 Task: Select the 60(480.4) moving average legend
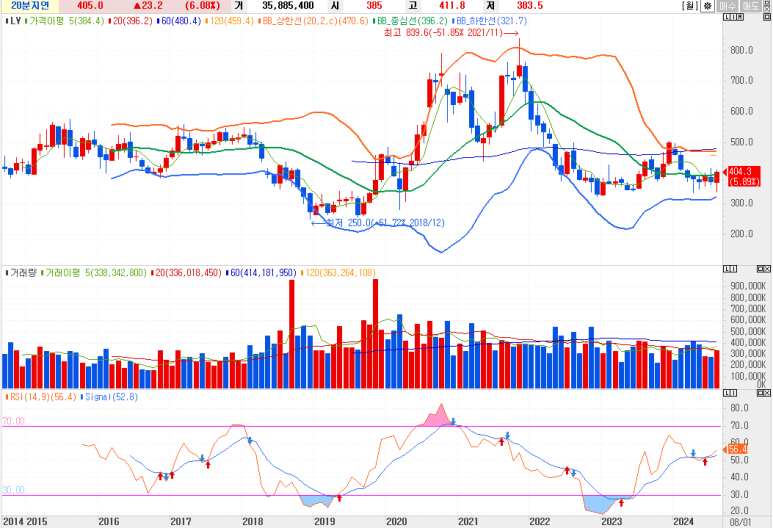[x=179, y=21]
